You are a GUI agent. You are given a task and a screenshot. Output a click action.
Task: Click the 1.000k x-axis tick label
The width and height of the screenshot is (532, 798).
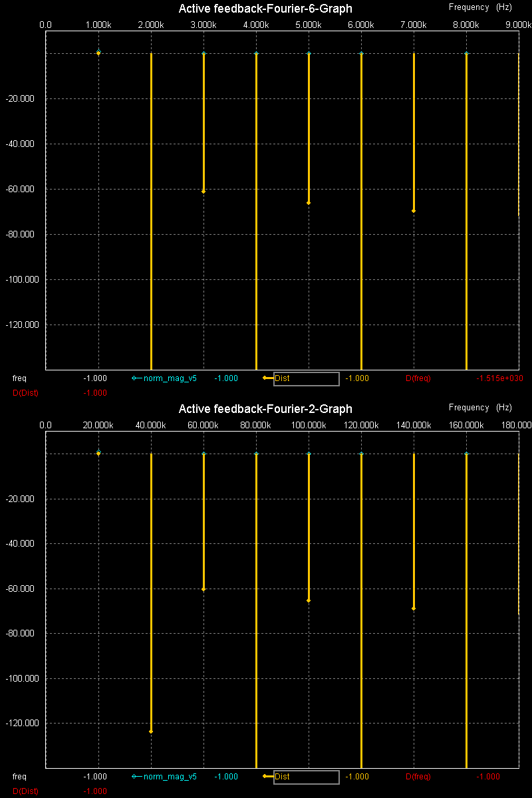pos(98,25)
